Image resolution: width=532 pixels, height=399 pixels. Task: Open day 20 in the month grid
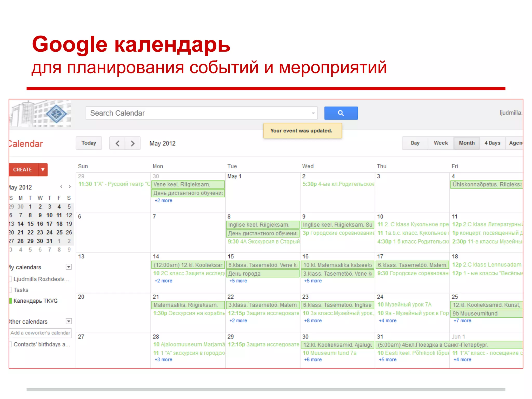coord(81,297)
